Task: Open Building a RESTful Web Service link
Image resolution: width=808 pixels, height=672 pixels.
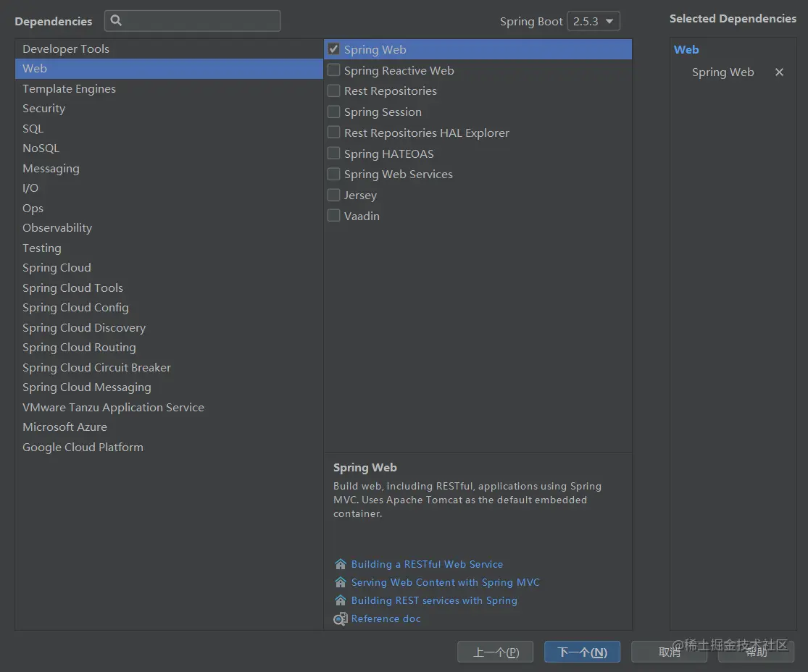Action: click(427, 564)
